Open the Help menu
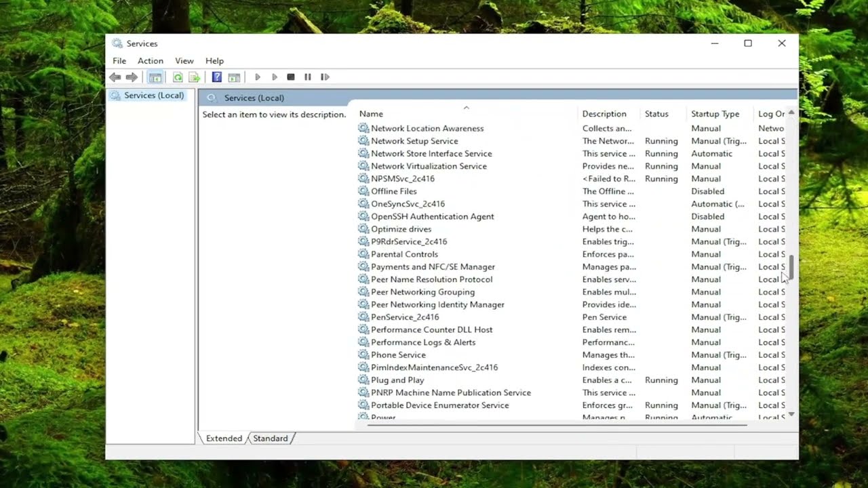The image size is (868, 488). [214, 61]
